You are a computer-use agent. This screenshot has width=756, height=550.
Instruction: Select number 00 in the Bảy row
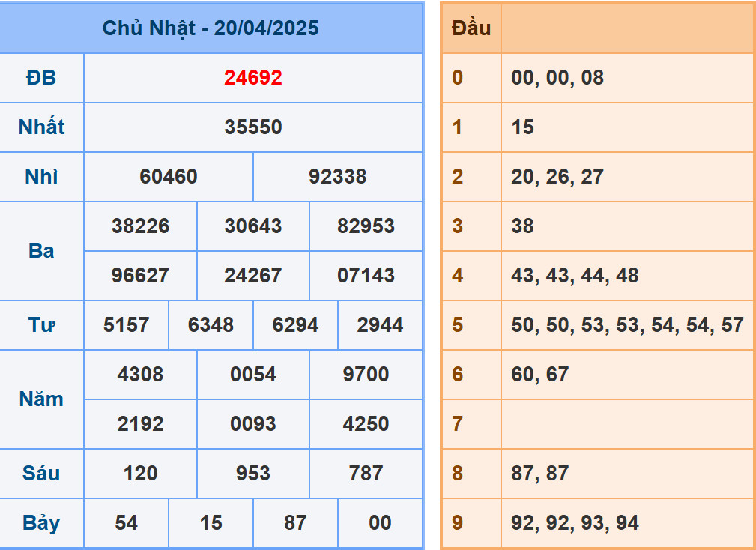[379, 523]
